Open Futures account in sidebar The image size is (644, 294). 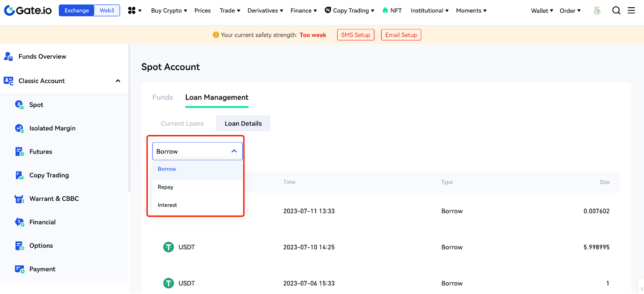(x=41, y=152)
